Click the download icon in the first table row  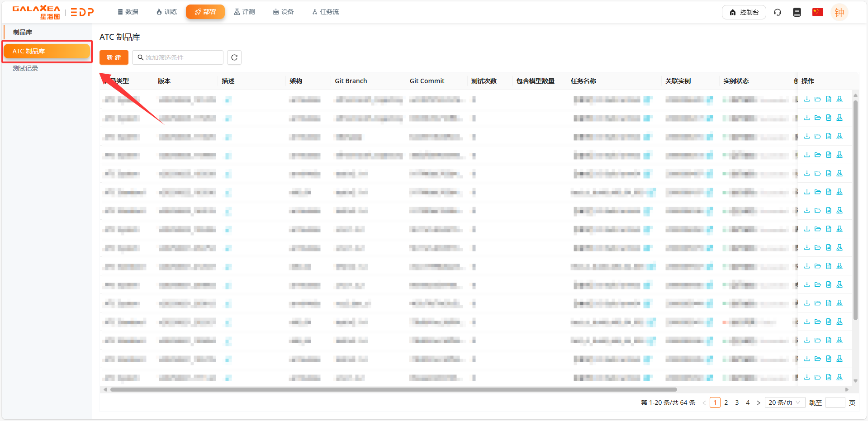click(806, 99)
